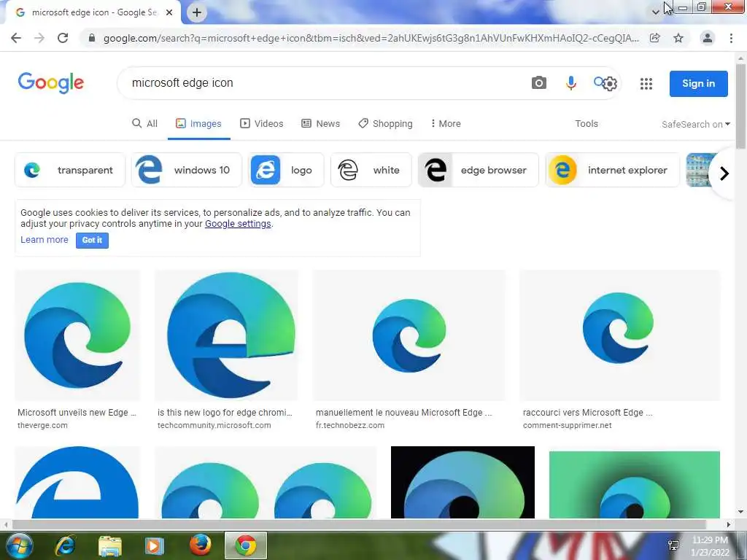Open Chrome three-dot menu
This screenshot has height=560, width=747.
(x=731, y=38)
